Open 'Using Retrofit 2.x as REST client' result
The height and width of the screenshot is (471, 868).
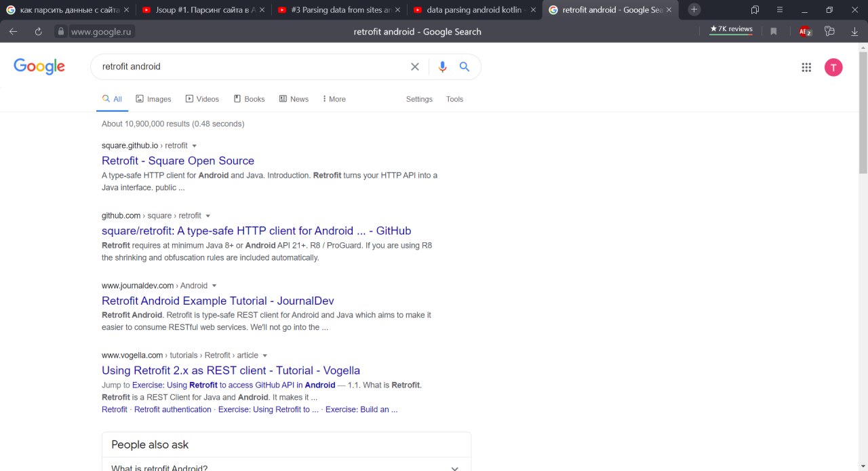(231, 371)
